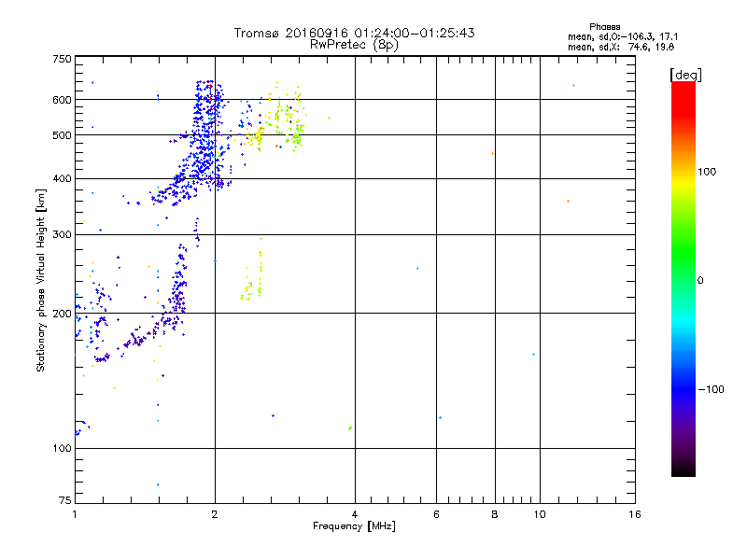
Task: Click y-axis tick label '300'
Action: pyautogui.click(x=62, y=235)
